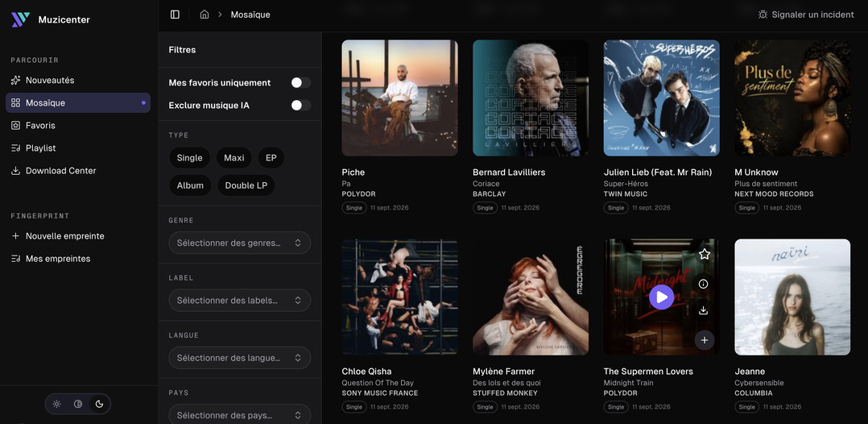Click the Mosaïque grid icon
The image size is (868, 424).
(15, 103)
